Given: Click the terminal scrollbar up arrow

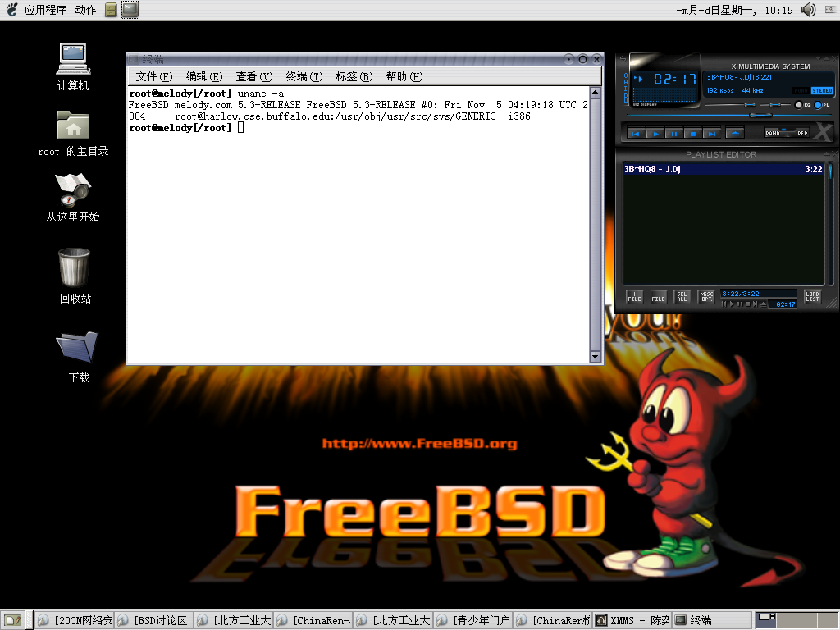Looking at the screenshot, I should click(595, 92).
